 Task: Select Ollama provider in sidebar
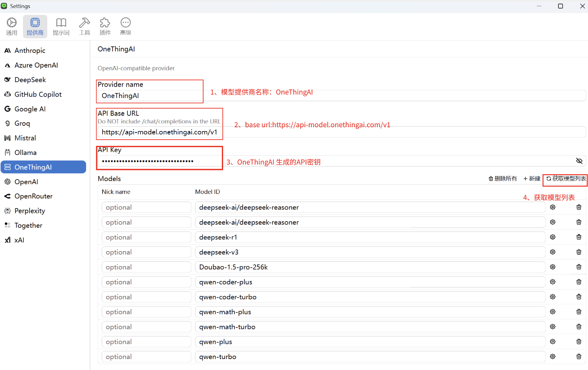(25, 153)
